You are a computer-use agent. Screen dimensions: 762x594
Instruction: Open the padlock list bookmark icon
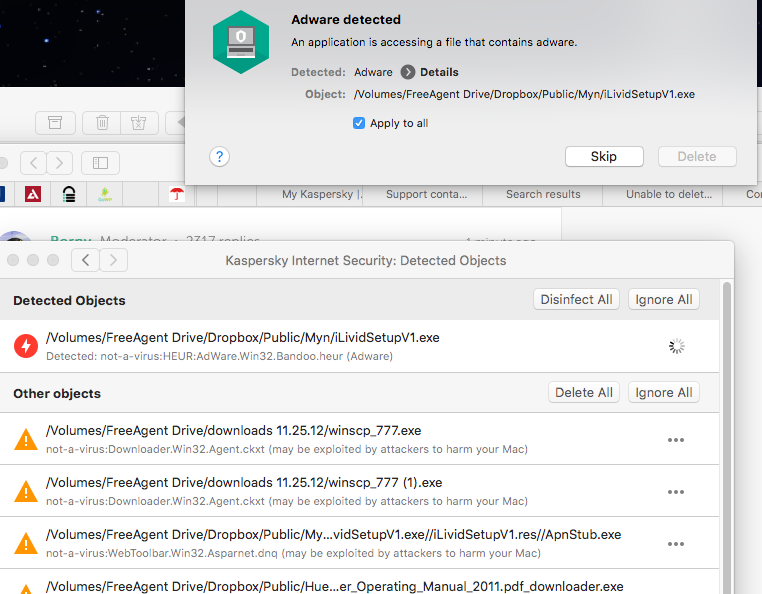(69, 194)
